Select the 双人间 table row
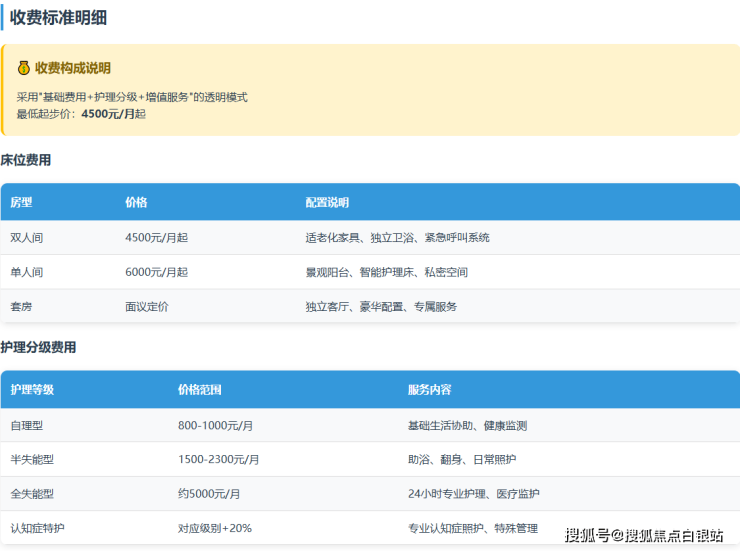Screen dimensions: 740x551 point(370,238)
